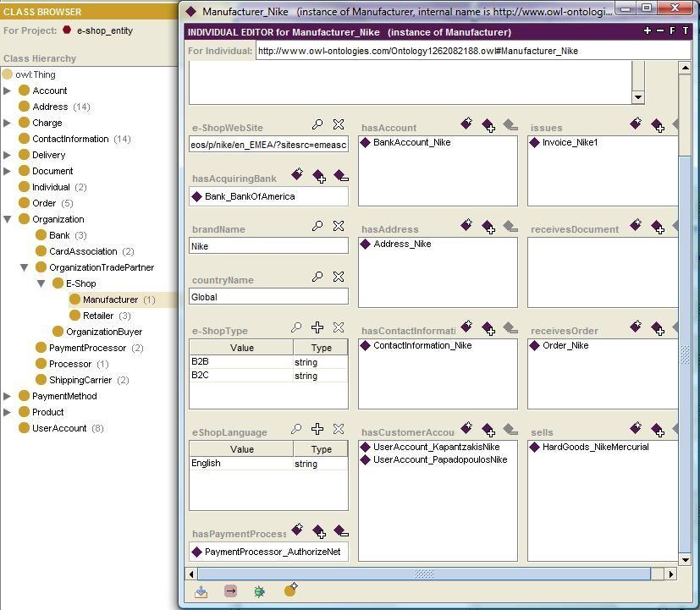Select the owl:Thing root class
Viewport: 700px width, 610px height.
tap(36, 75)
